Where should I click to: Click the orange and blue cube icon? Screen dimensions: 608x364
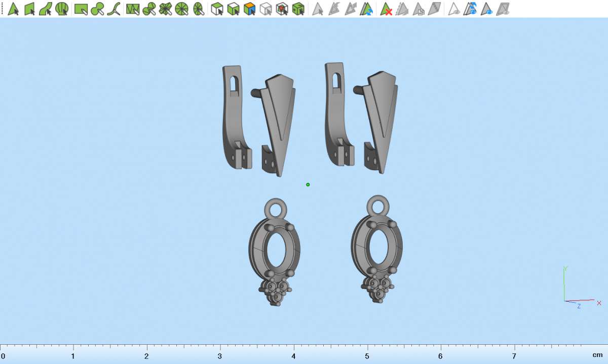tap(249, 9)
